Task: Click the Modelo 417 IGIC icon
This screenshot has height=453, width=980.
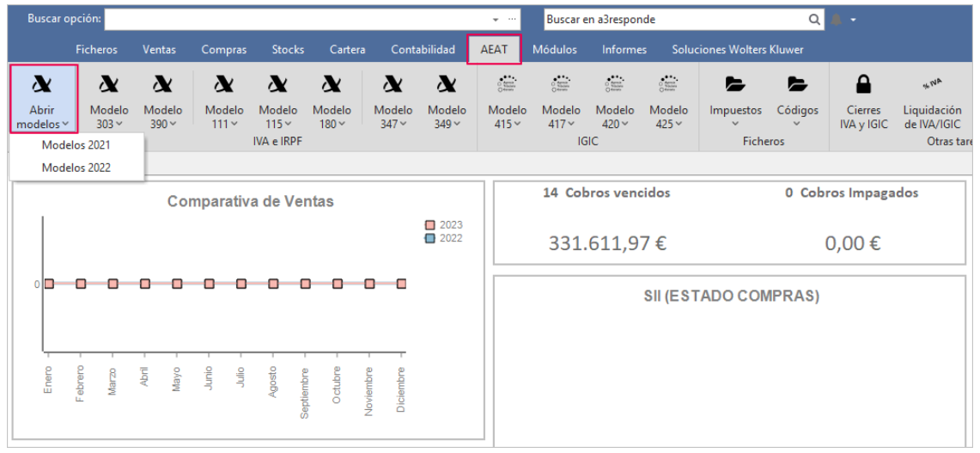Action: (561, 84)
